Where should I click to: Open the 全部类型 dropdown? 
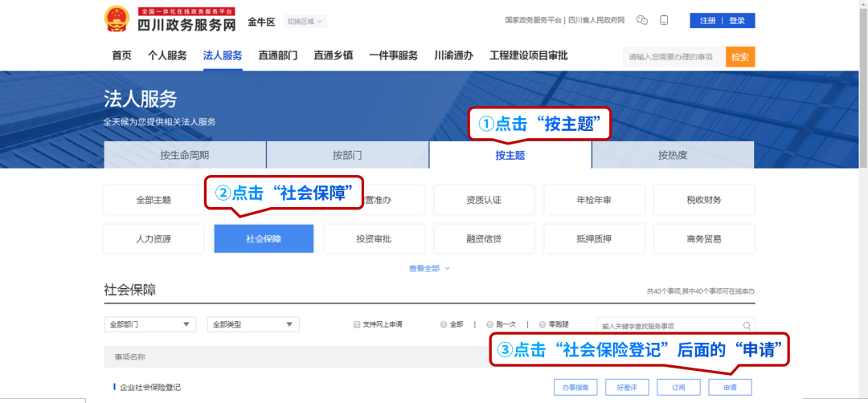coord(253,324)
